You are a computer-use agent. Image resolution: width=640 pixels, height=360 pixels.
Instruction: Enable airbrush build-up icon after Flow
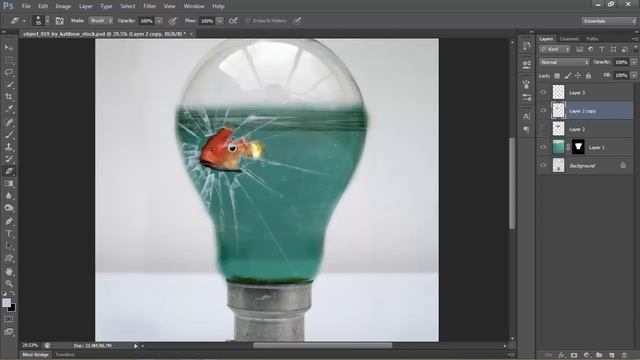point(233,20)
